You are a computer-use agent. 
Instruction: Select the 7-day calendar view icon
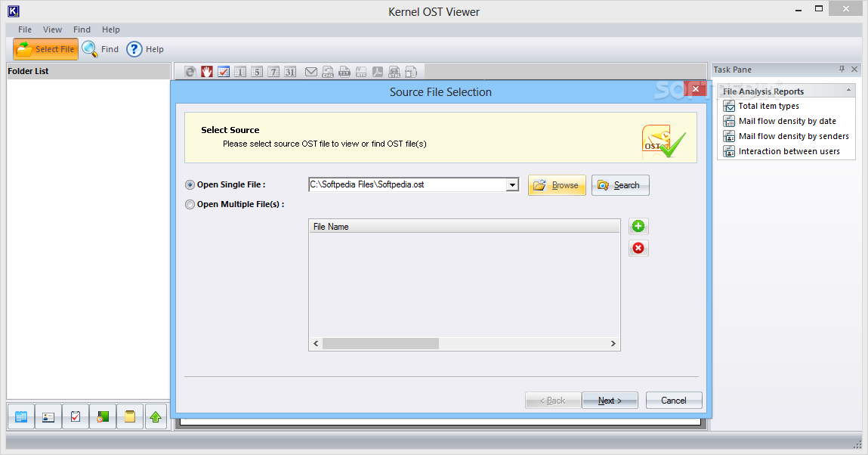click(273, 71)
